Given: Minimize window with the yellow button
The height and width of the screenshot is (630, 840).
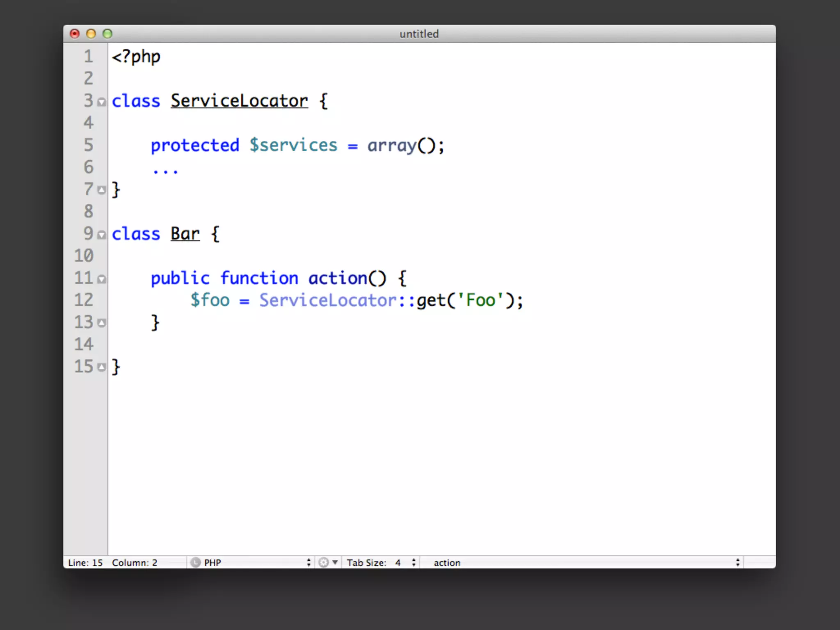Looking at the screenshot, I should 91,34.
